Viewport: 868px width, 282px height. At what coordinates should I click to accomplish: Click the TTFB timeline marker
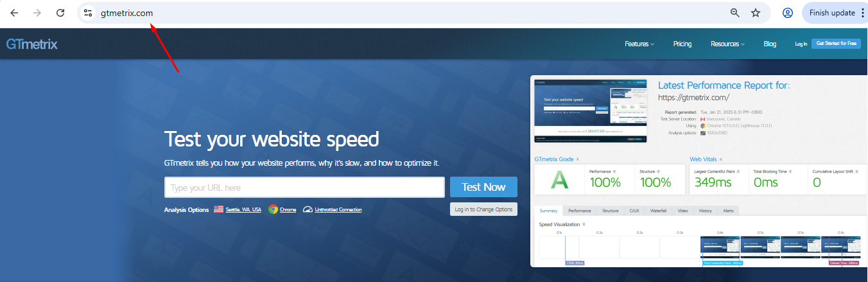(x=575, y=263)
